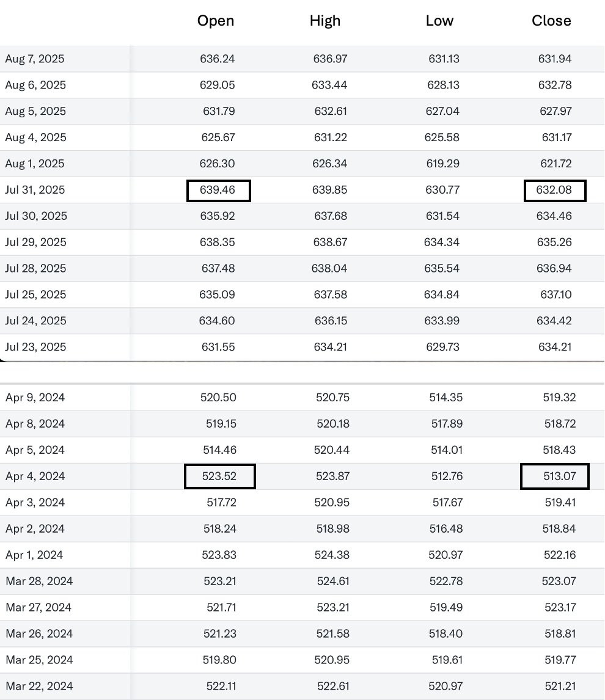Click the boxed close value 632.08

[555, 191]
